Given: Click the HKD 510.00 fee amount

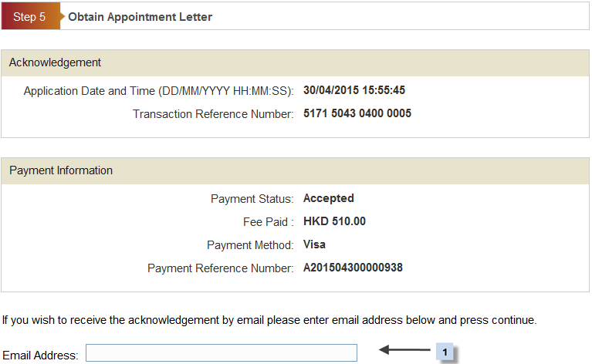Looking at the screenshot, I should 334,221.
